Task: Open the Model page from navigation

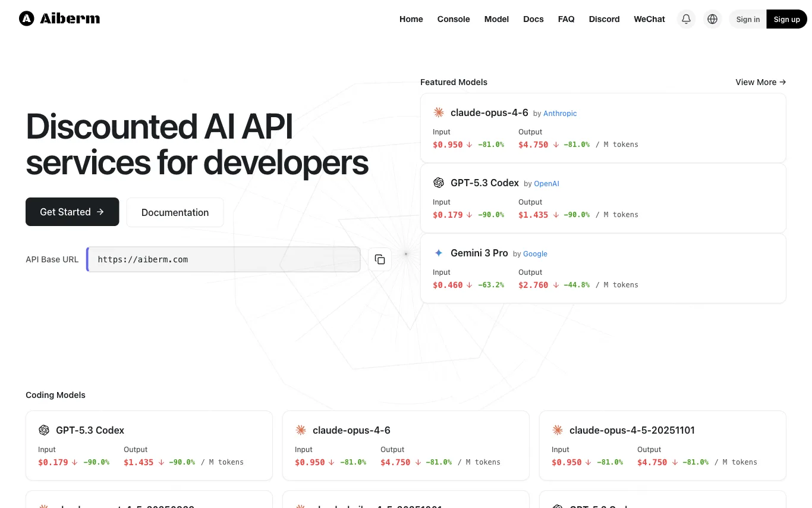Action: click(496, 19)
